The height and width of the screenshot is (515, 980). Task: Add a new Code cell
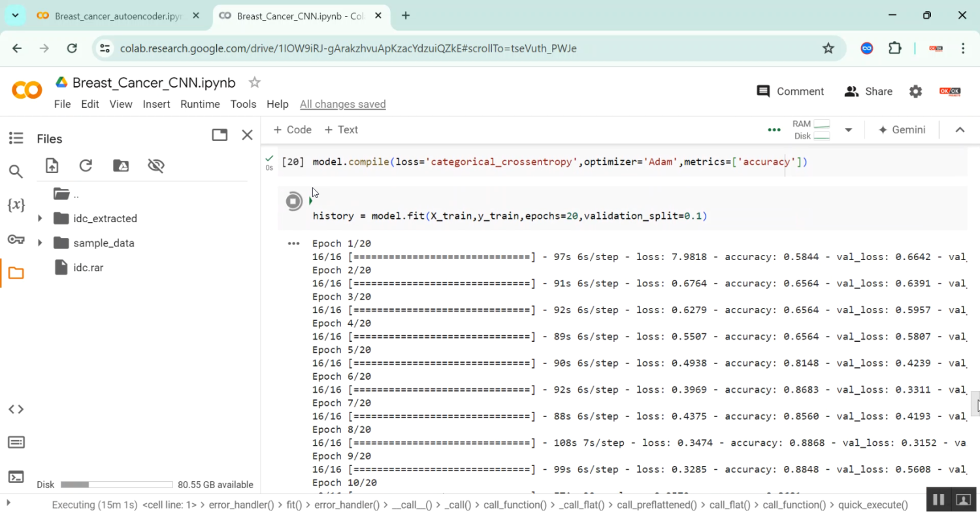point(292,130)
